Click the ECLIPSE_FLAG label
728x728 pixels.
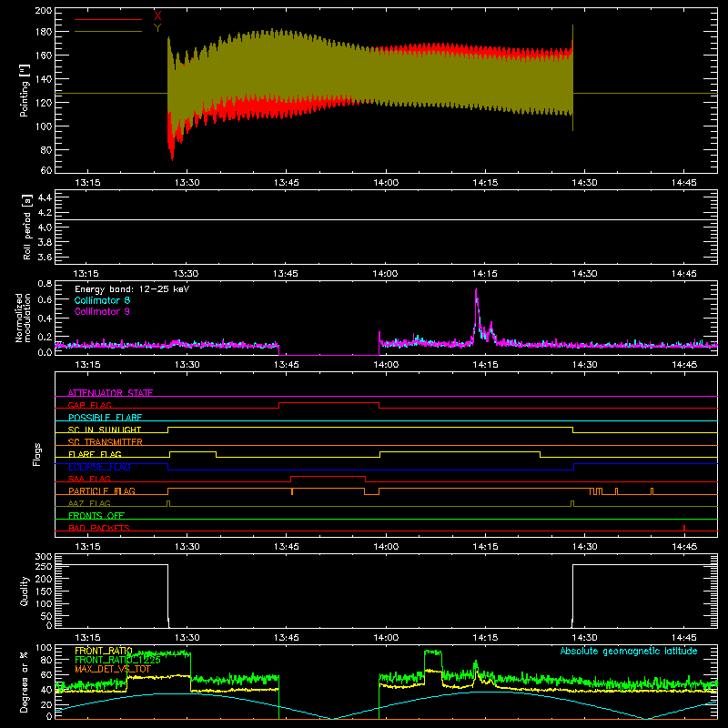click(x=99, y=467)
